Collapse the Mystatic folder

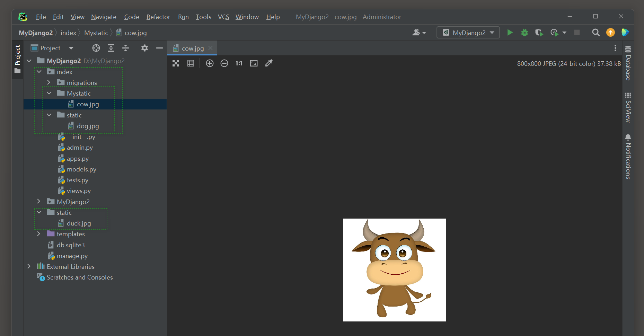pos(49,93)
